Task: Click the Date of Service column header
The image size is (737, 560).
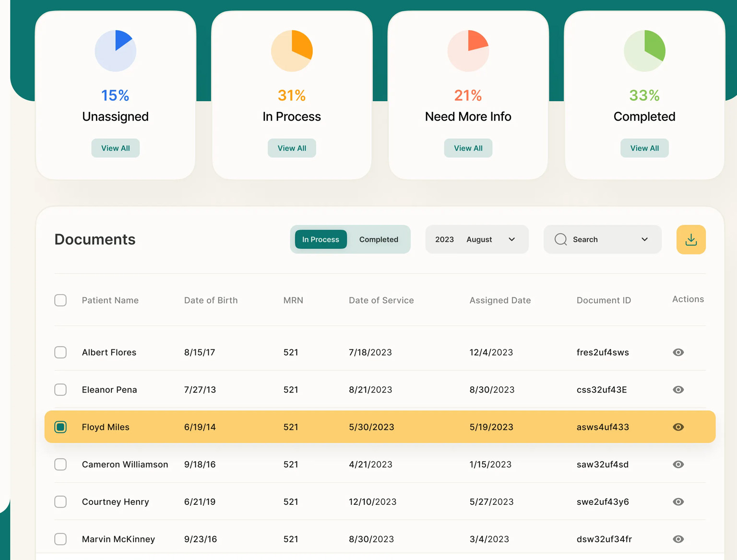Action: [381, 300]
